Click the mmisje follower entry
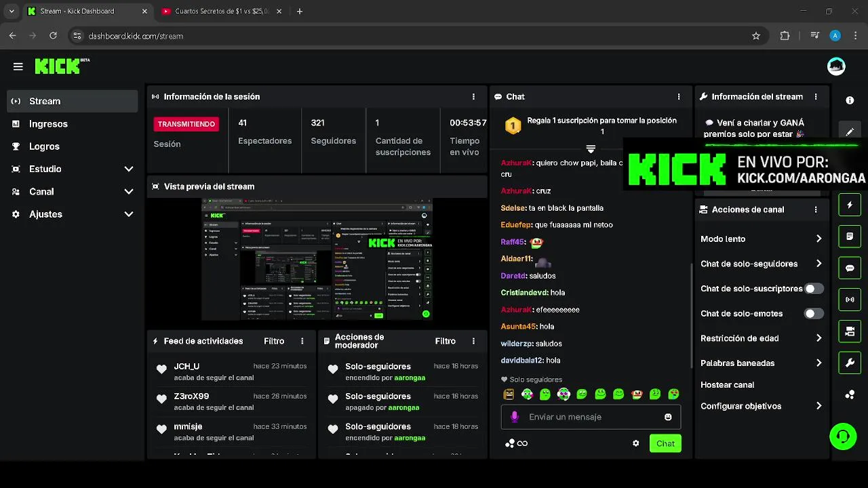This screenshot has height=488, width=868. click(x=232, y=432)
